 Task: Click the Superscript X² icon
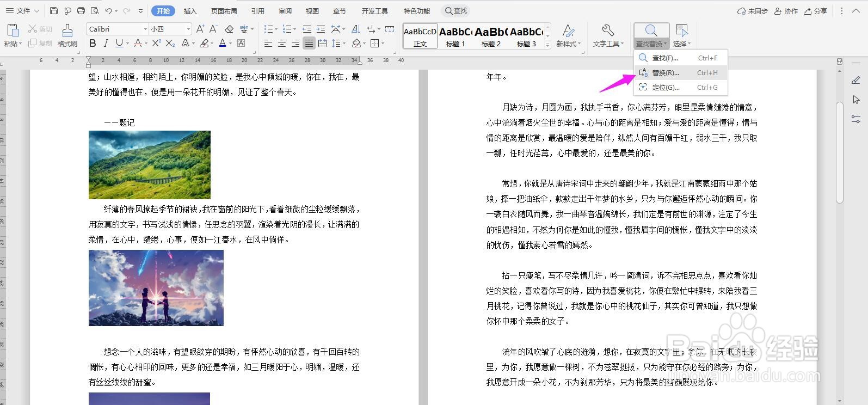coord(156,43)
